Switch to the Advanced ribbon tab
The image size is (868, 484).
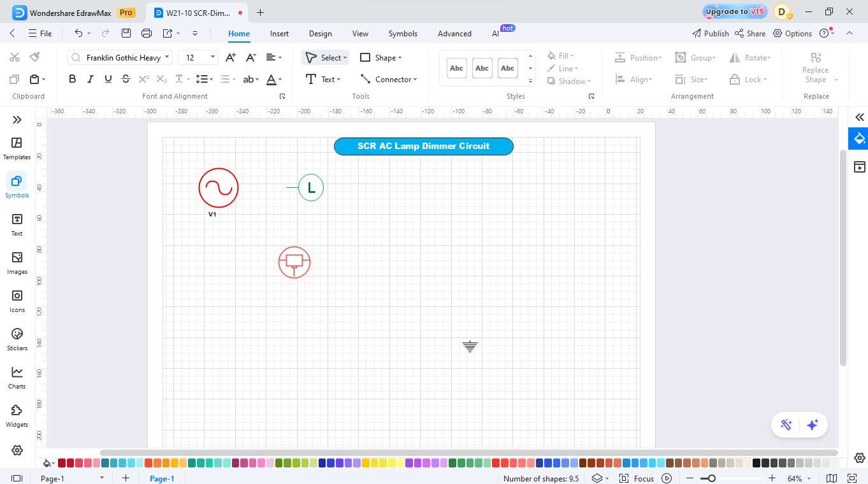tap(454, 34)
